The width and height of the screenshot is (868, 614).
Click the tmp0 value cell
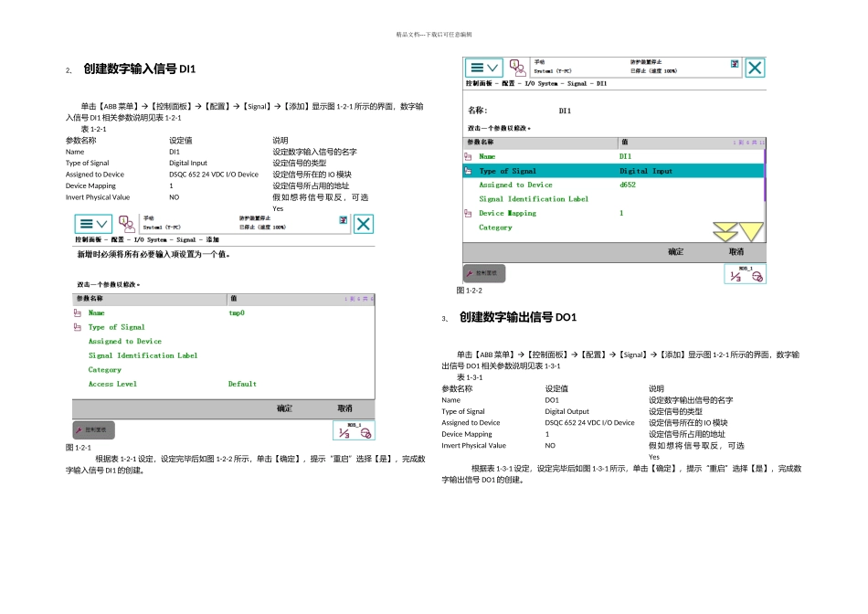pyautogui.click(x=237, y=312)
